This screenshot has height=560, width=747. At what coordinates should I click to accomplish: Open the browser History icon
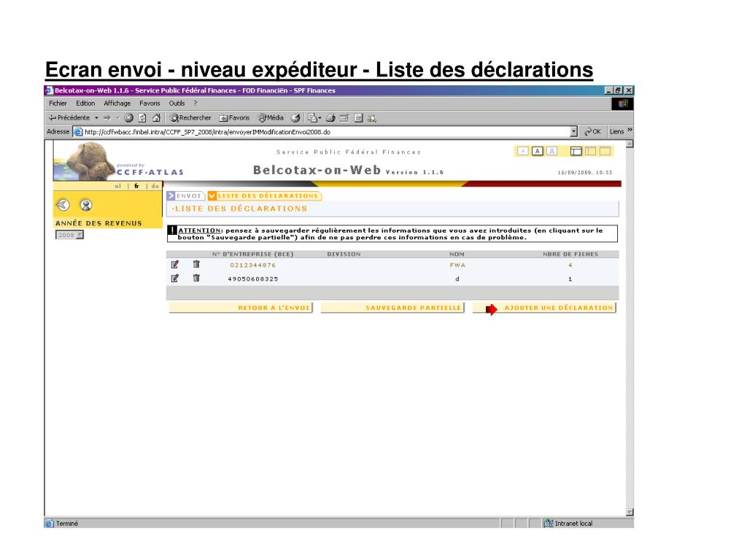point(296,117)
